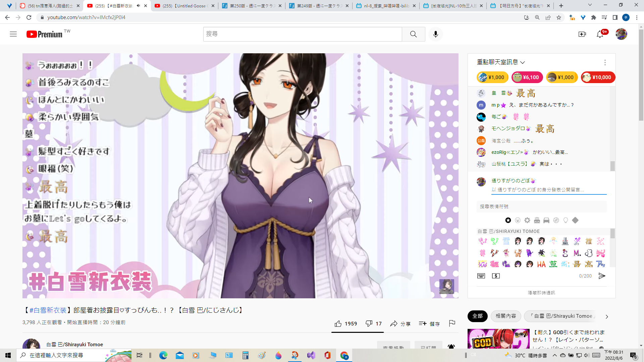Show hidden system tray icons

coord(555,355)
